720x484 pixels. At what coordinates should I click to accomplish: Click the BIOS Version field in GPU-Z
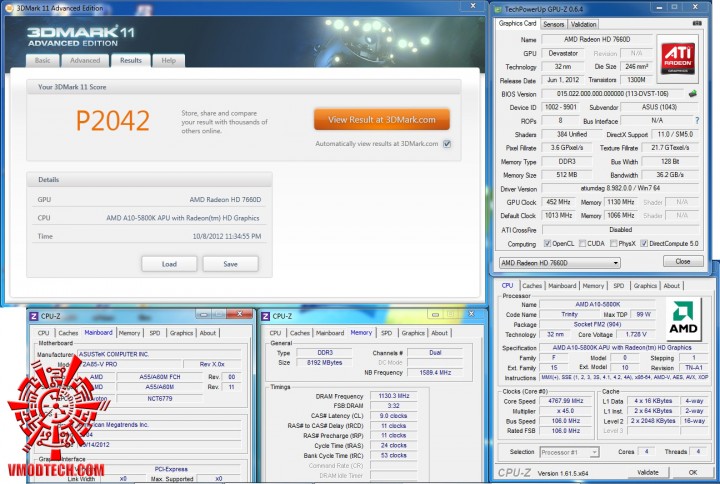[x=613, y=94]
